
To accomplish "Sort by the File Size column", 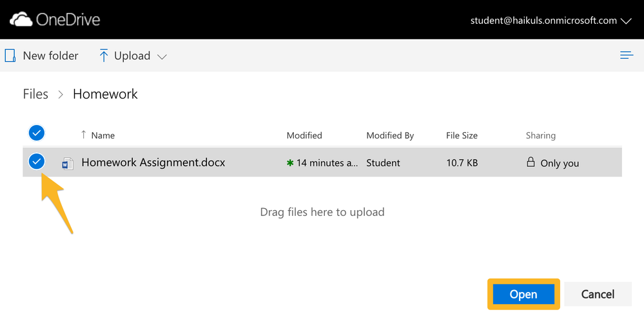I will (x=462, y=135).
